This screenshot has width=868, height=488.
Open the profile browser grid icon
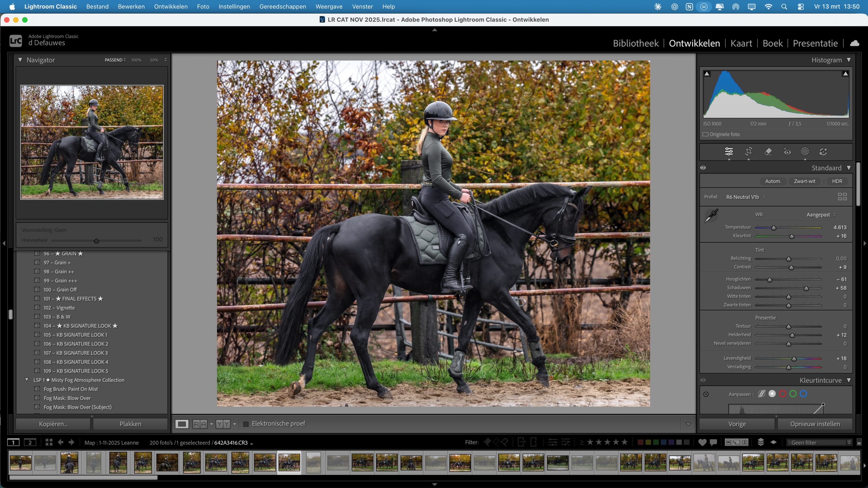[842, 197]
